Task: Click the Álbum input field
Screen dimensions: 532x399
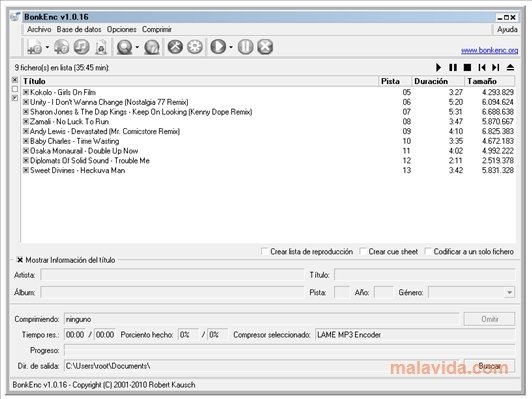Action: 172,292
